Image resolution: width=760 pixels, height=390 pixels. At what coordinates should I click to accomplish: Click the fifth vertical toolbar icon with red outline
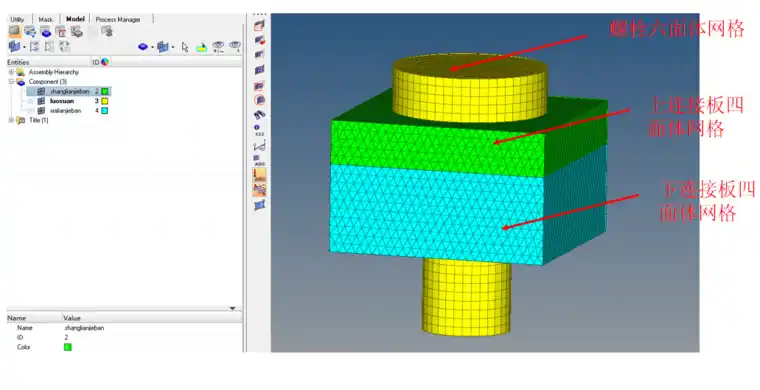(260, 86)
